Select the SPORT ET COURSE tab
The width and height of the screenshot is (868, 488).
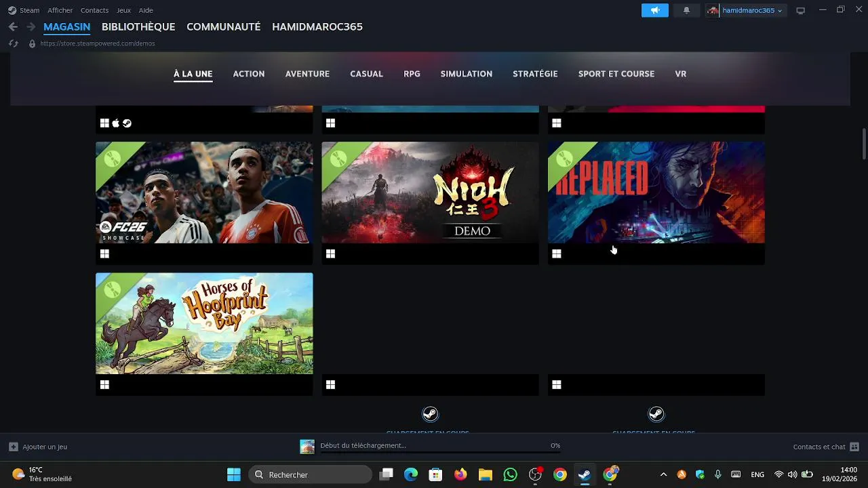616,74
